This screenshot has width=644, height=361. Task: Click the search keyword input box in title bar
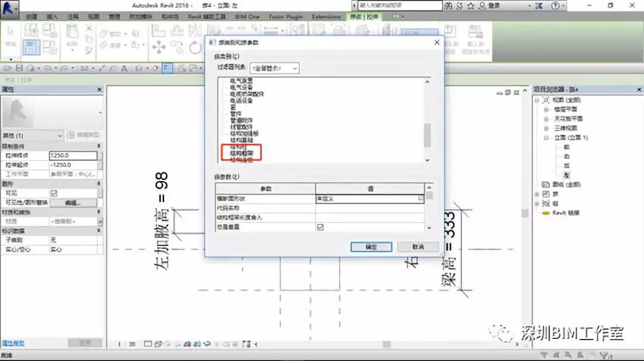pos(400,6)
